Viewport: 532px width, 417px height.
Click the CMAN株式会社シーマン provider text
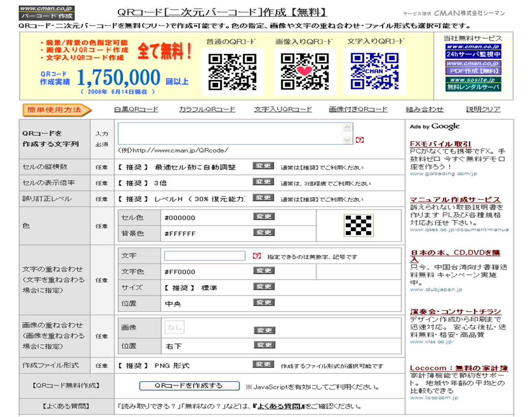pyautogui.click(x=469, y=13)
